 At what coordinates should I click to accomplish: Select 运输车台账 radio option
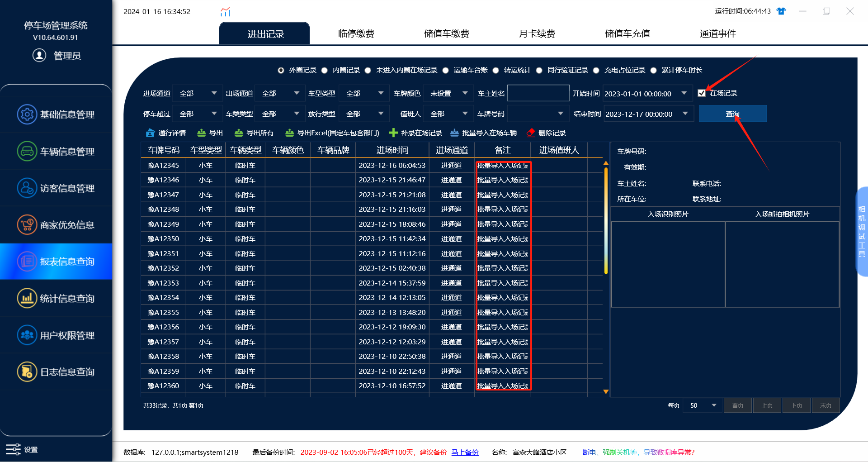[446, 70]
